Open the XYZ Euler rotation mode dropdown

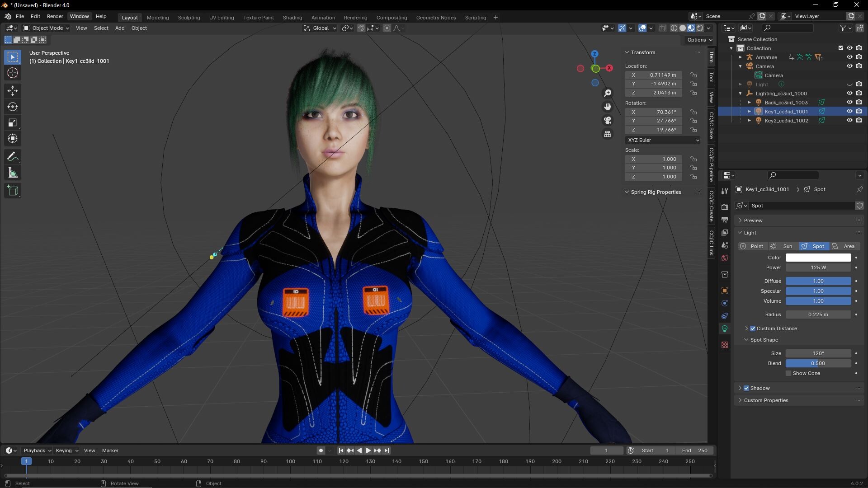click(x=663, y=140)
